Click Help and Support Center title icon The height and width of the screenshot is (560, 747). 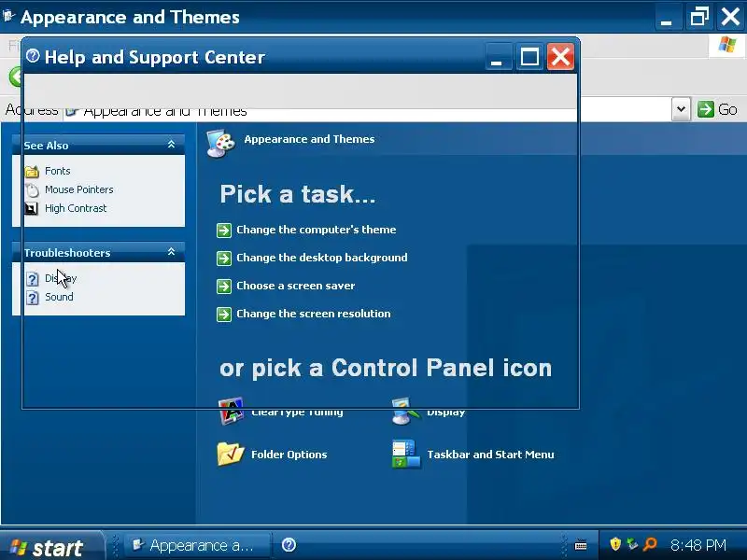pos(33,56)
